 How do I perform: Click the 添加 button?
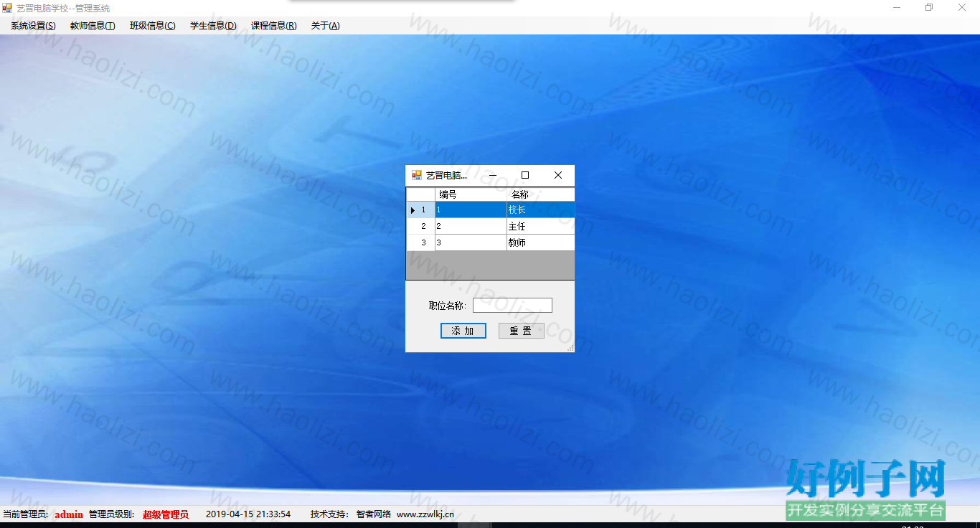pyautogui.click(x=463, y=331)
